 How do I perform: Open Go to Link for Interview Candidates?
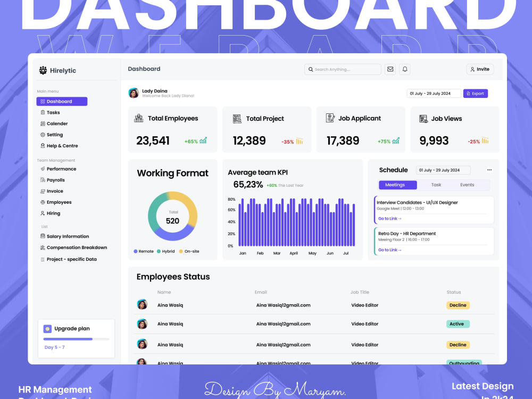(390, 219)
